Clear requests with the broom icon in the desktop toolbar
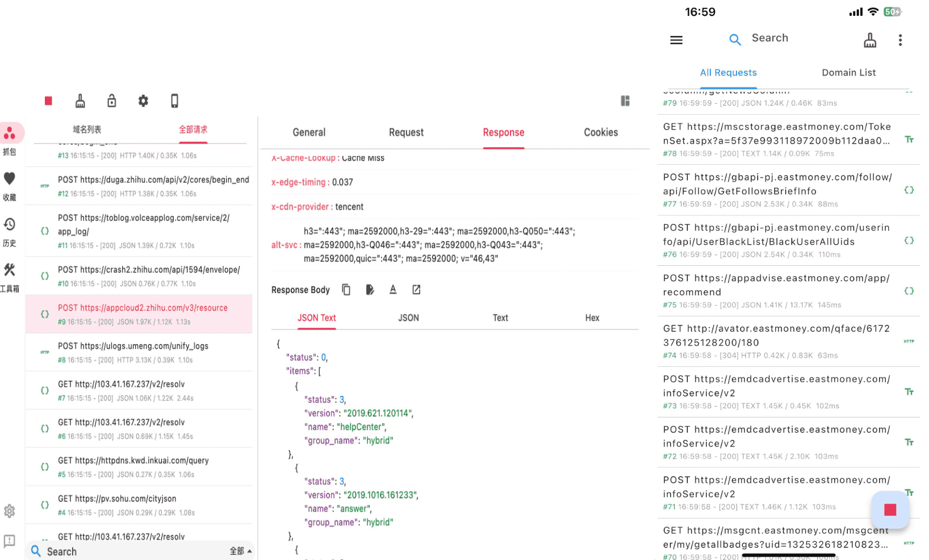929x560 pixels. click(80, 101)
